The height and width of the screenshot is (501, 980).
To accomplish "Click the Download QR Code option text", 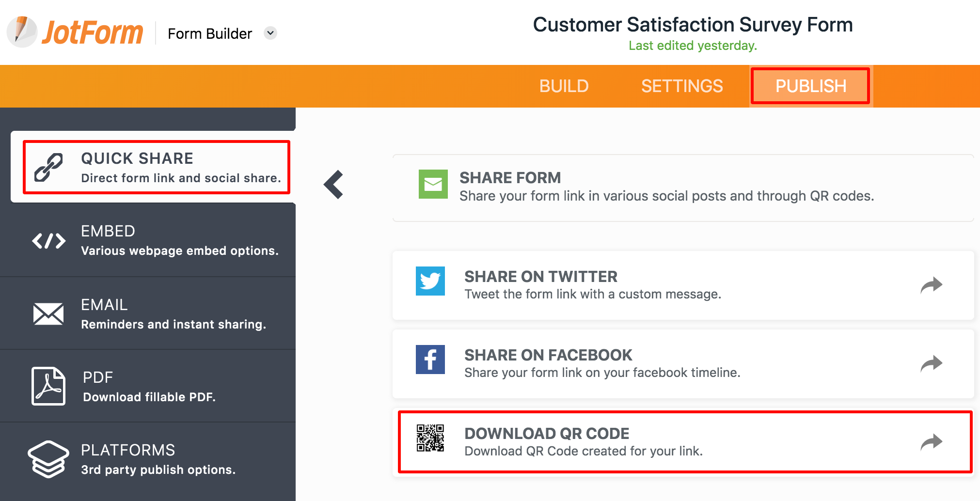I will (547, 434).
